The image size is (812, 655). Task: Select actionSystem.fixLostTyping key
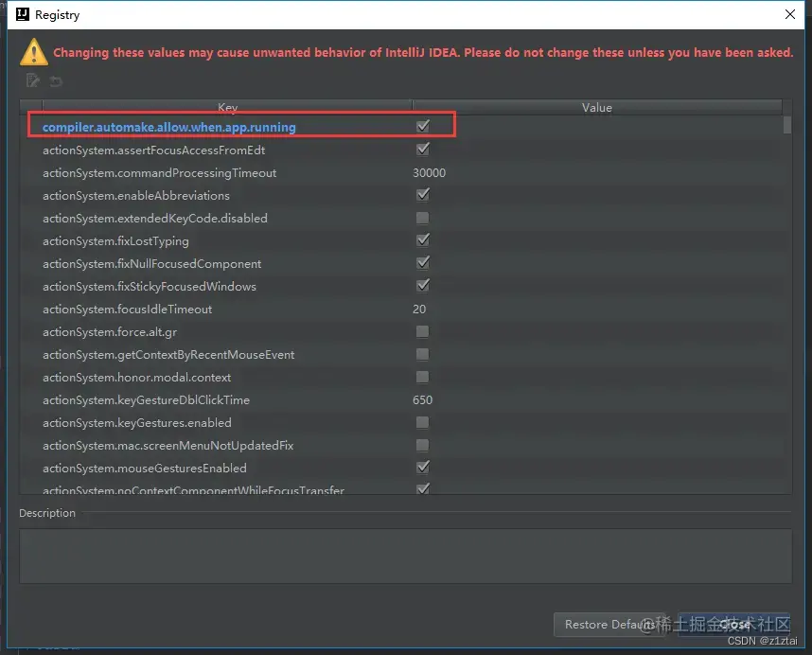pos(115,241)
